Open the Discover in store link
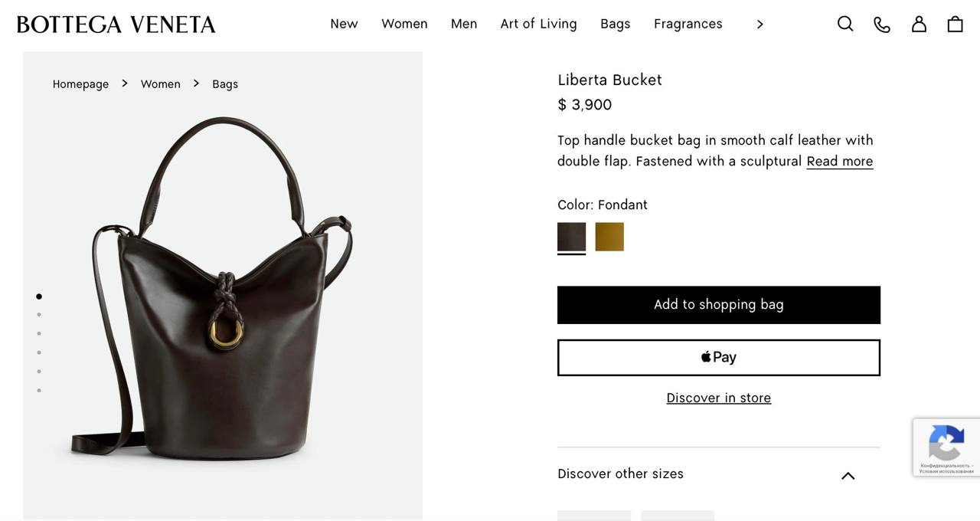Viewport: 980px width, 521px height. pyautogui.click(x=718, y=398)
